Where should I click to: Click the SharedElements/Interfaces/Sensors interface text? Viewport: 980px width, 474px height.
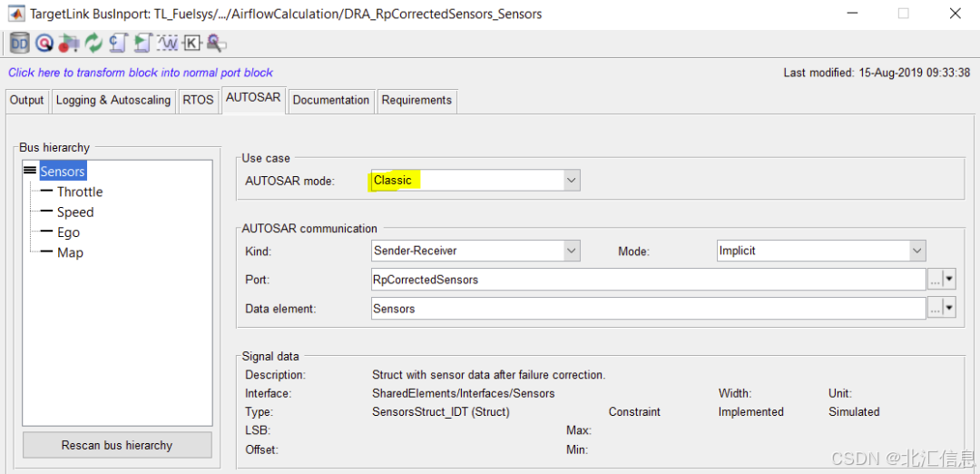[x=463, y=394]
